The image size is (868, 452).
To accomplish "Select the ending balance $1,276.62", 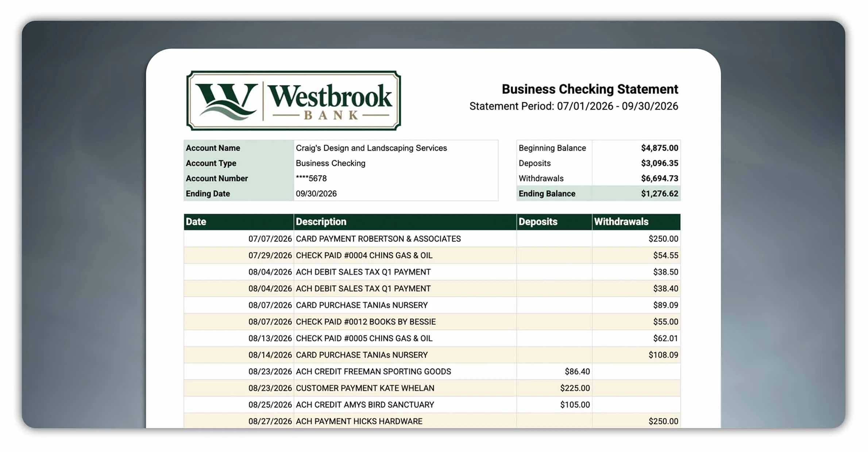I will (659, 194).
